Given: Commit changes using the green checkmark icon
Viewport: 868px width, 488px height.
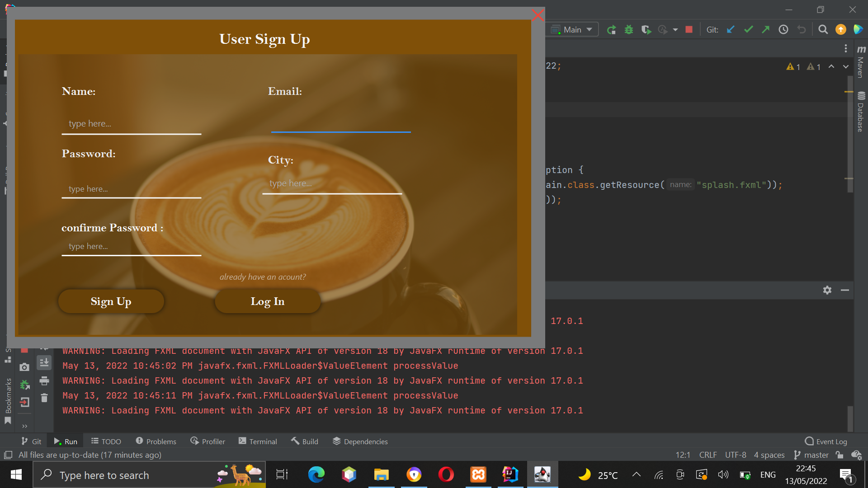Looking at the screenshot, I should click(748, 29).
